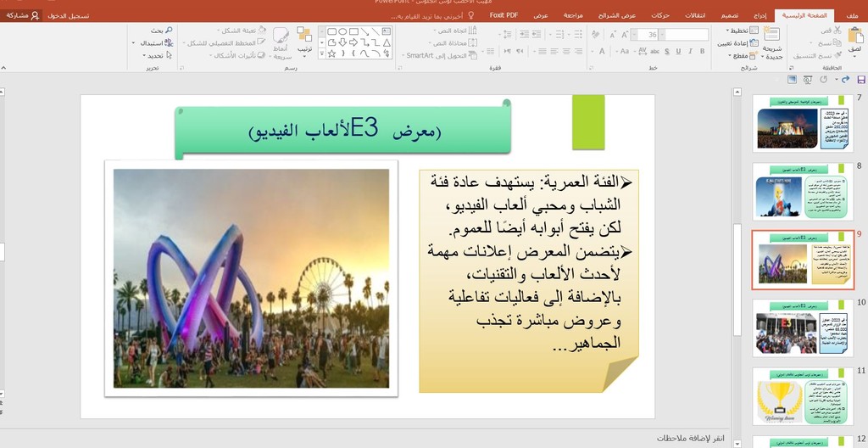Viewport: 868px width, 448px height.
Task: Open the Foxit PDF tab
Action: point(504,15)
